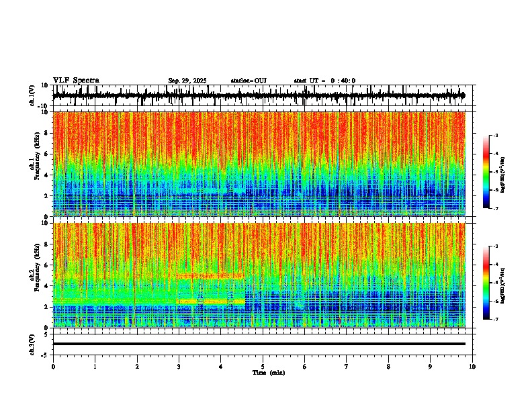The image size is (532, 411).
Task: Click the flat ch.3 voltage line
Action: 259,344
